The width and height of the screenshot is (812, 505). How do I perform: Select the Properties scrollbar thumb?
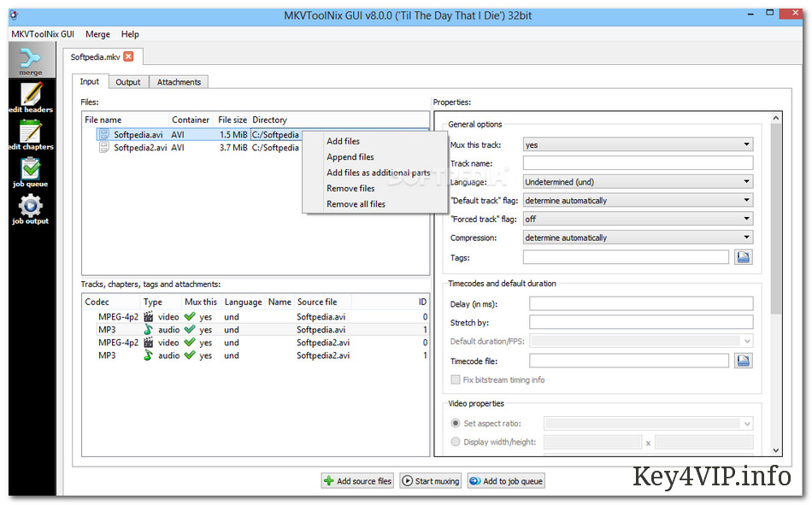pyautogui.click(x=775, y=219)
